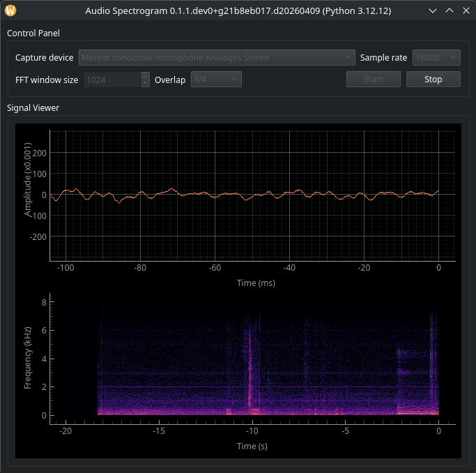
Task: Click the 'Sample rate' label
Action: pyautogui.click(x=383, y=58)
